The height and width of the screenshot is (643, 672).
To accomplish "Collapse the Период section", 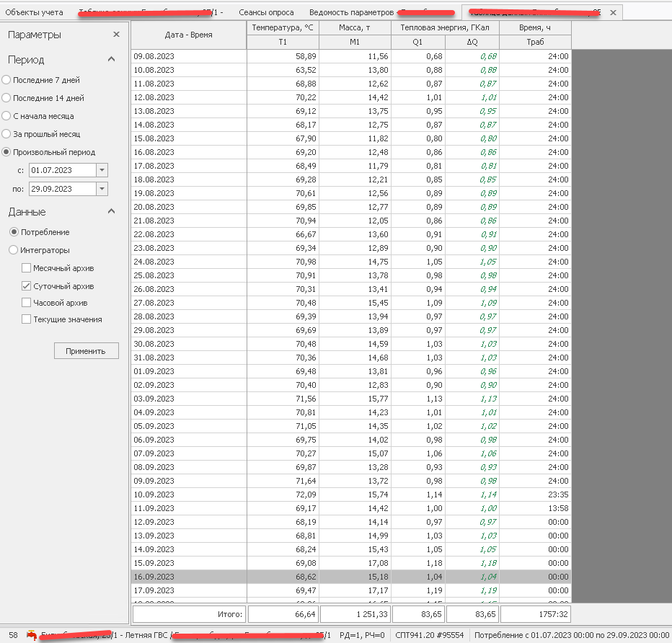I will coord(112,59).
